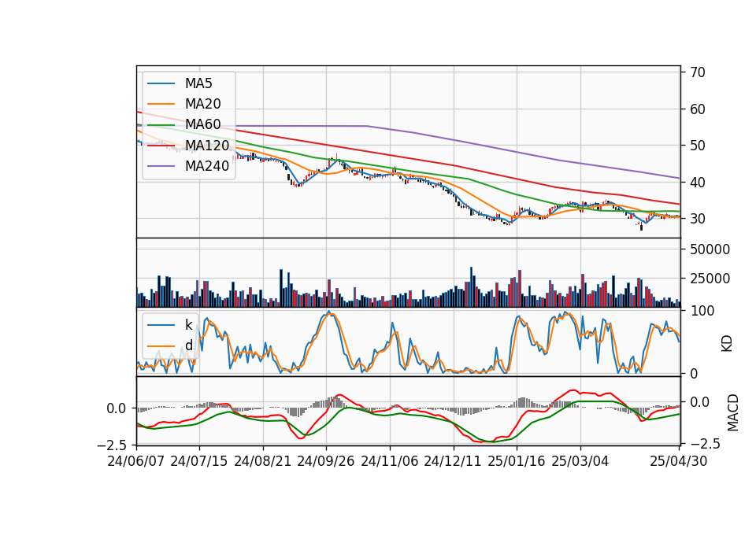This screenshot has width=756, height=543.
Task: Click the 24/12/11 date axis label
Action: pyautogui.click(x=453, y=462)
